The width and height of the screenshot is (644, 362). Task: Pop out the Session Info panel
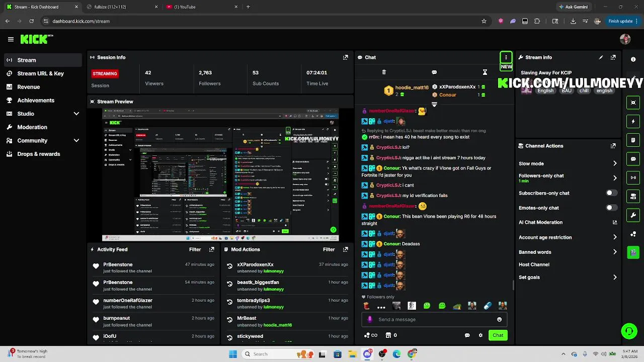(x=345, y=57)
